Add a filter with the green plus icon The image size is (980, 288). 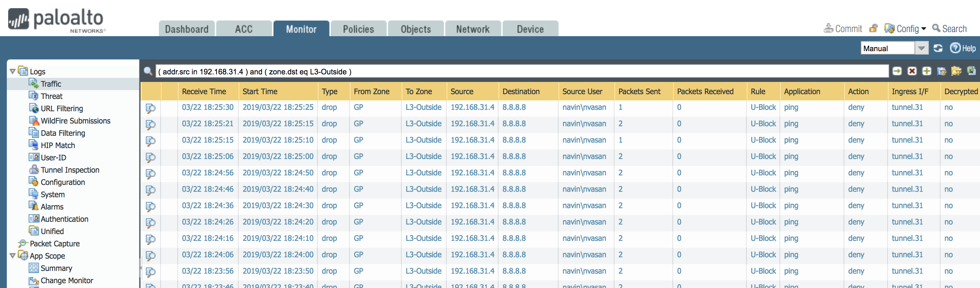point(926,71)
